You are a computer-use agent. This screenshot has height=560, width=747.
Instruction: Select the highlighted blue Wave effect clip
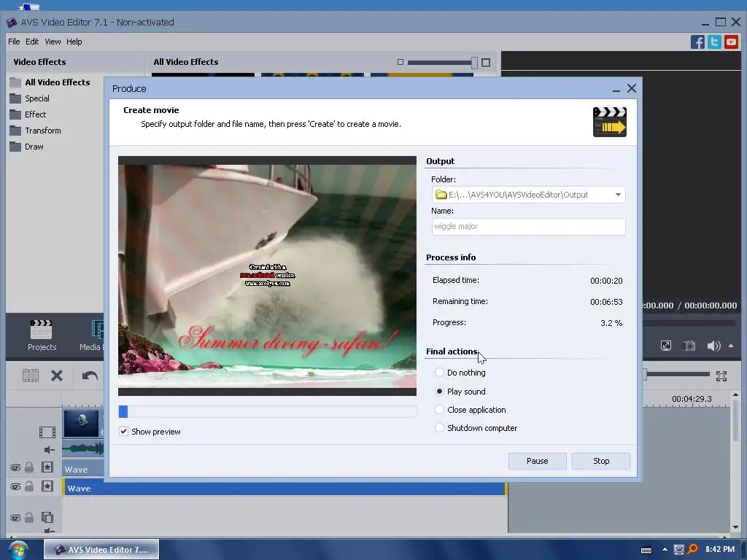[x=285, y=488]
